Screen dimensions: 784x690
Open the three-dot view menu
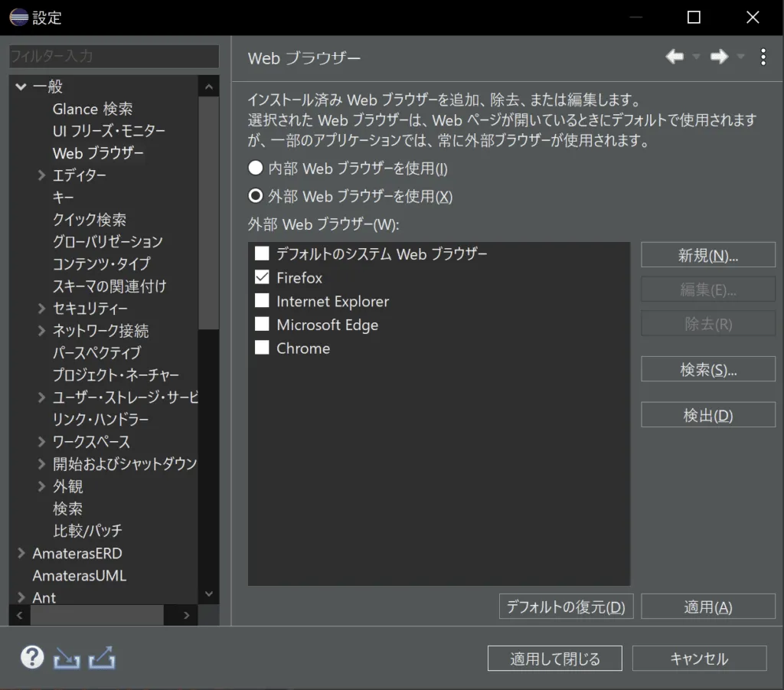[763, 57]
